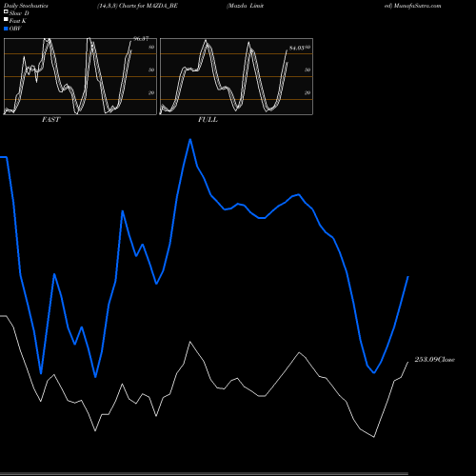The image size is (476, 476).
Task: Select the 'Daily Stochastics' title text
Action: (26, 6)
